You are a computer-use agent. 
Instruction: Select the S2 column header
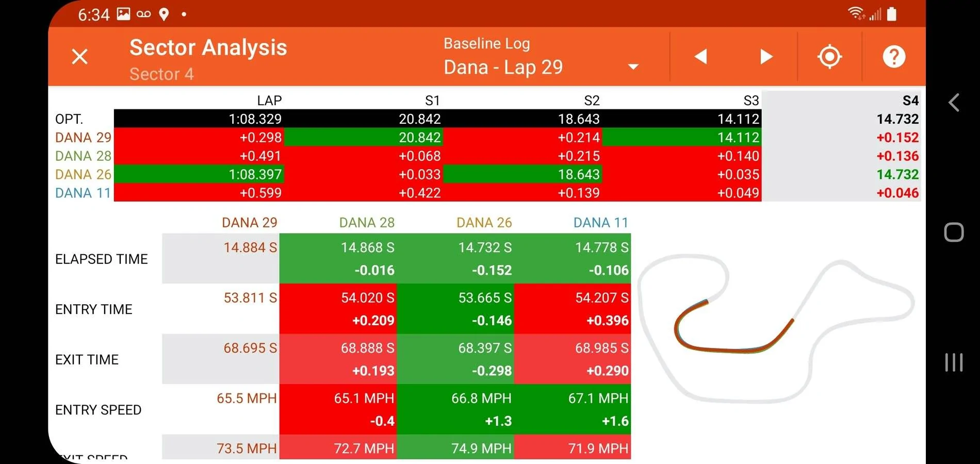(x=592, y=101)
